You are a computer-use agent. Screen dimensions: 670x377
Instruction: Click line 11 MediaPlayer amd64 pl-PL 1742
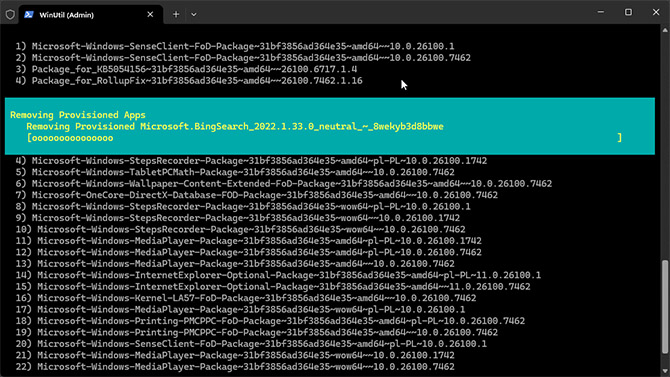(248, 241)
